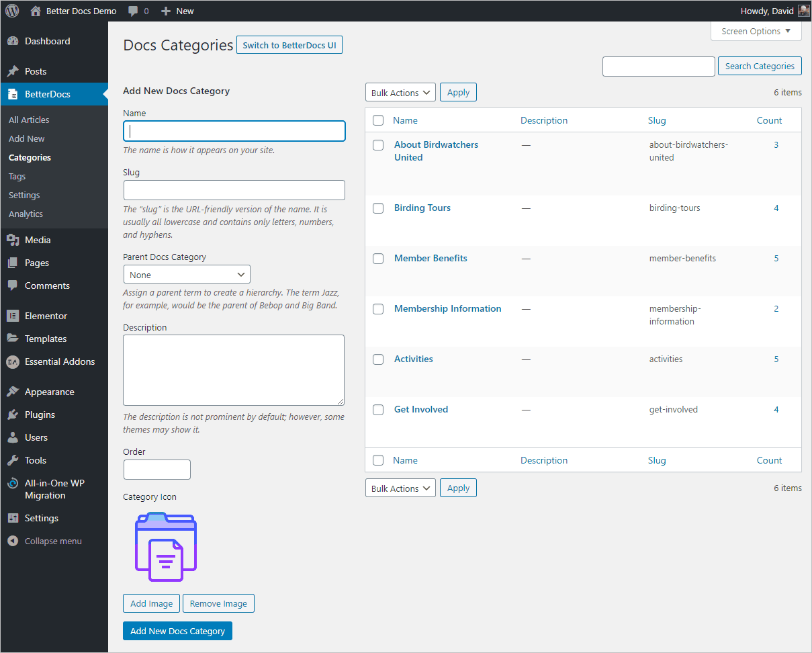The height and width of the screenshot is (653, 812).
Task: Click the search categories text box
Action: (x=659, y=67)
